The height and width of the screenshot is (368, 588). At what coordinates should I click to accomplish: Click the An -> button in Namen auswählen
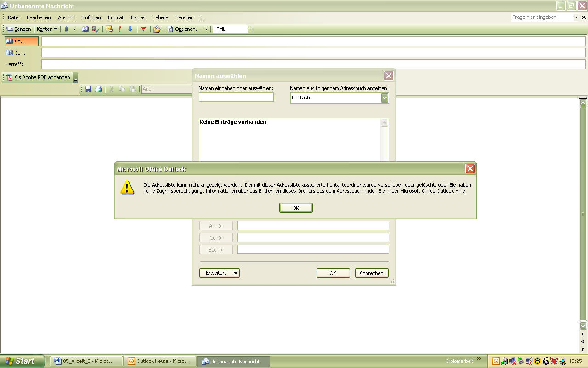[x=216, y=226]
